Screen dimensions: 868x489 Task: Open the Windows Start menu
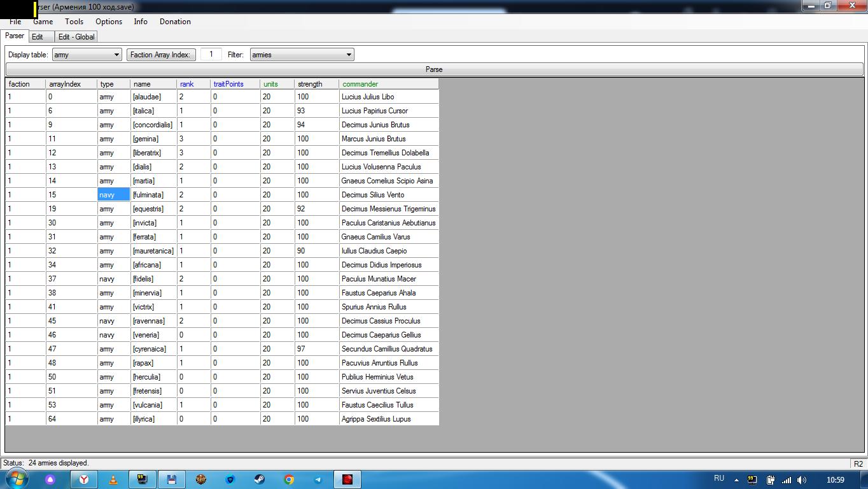click(17, 479)
